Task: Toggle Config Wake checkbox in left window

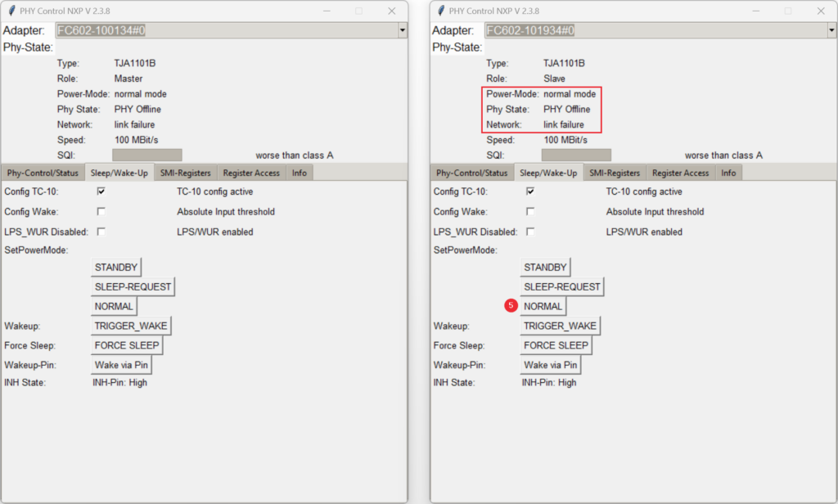Action: [x=101, y=211]
